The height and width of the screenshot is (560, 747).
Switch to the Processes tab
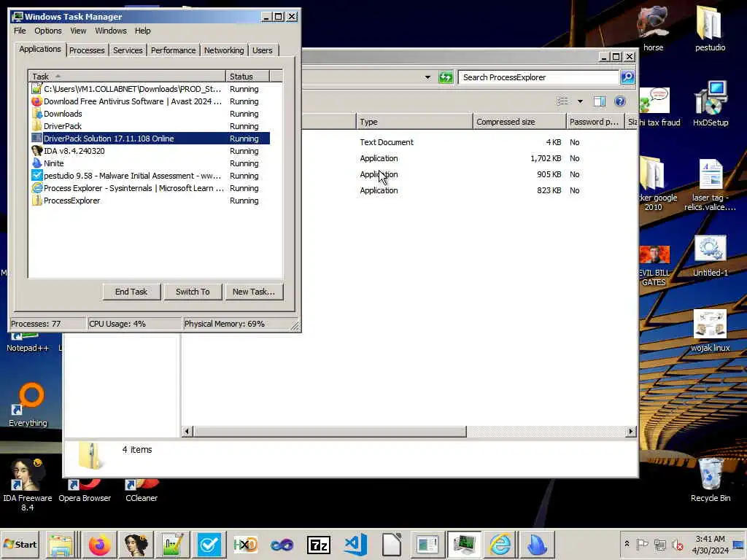87,50
